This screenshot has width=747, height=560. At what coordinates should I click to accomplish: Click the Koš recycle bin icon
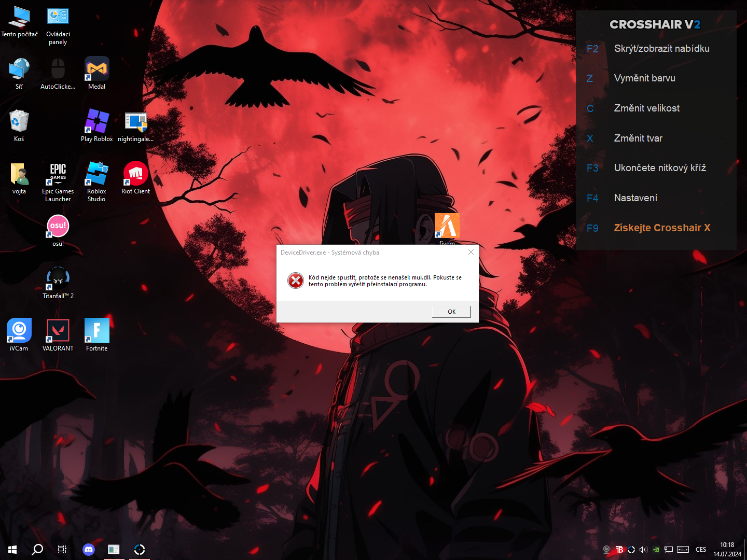[19, 126]
